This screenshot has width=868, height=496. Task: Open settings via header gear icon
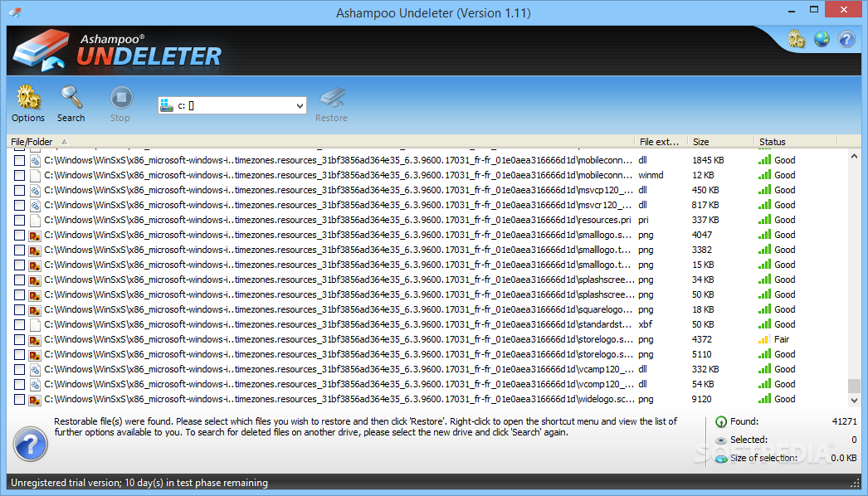pos(796,39)
